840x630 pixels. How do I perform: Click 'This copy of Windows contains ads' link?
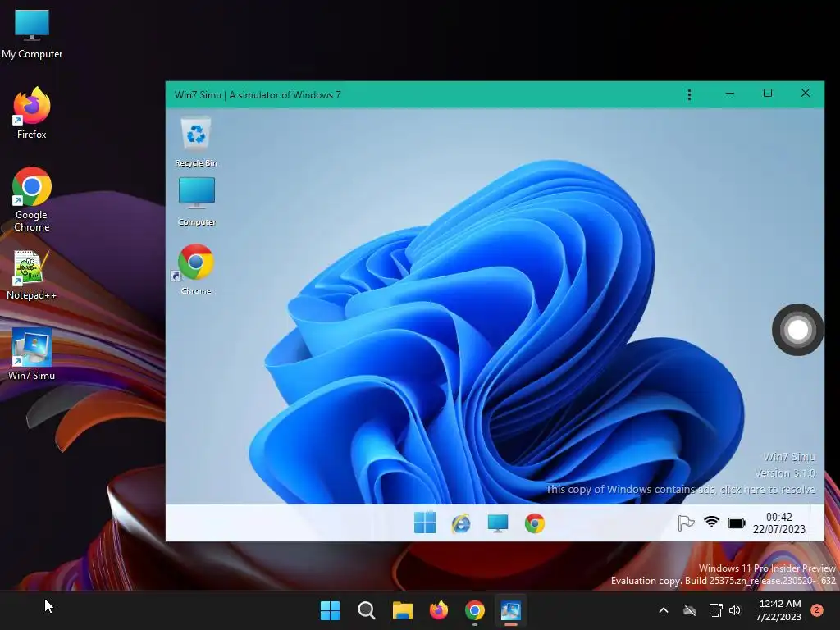click(x=680, y=489)
